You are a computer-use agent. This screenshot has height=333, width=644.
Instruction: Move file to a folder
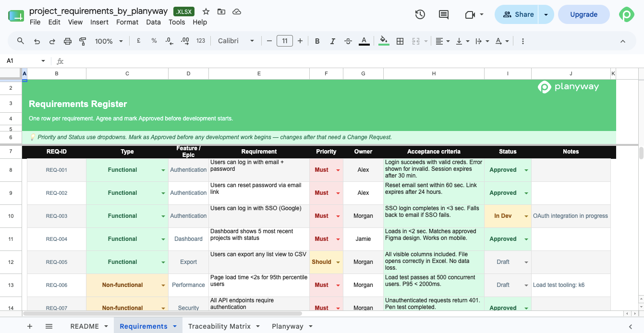[x=221, y=11]
